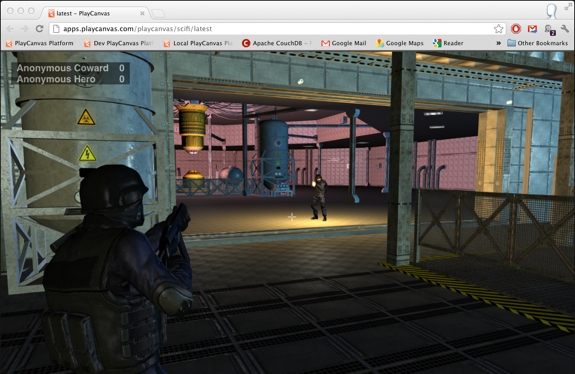
Task: Click the browser back arrow
Action: [x=10, y=29]
